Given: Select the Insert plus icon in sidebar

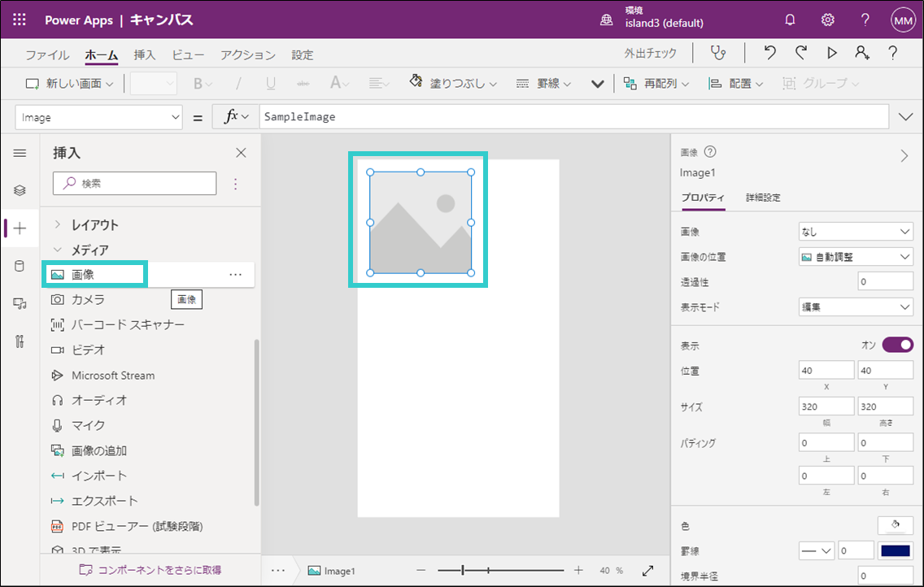Looking at the screenshot, I should (x=20, y=228).
